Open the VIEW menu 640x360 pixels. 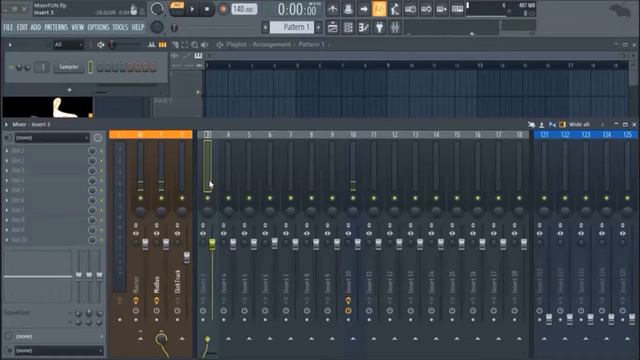(78, 27)
